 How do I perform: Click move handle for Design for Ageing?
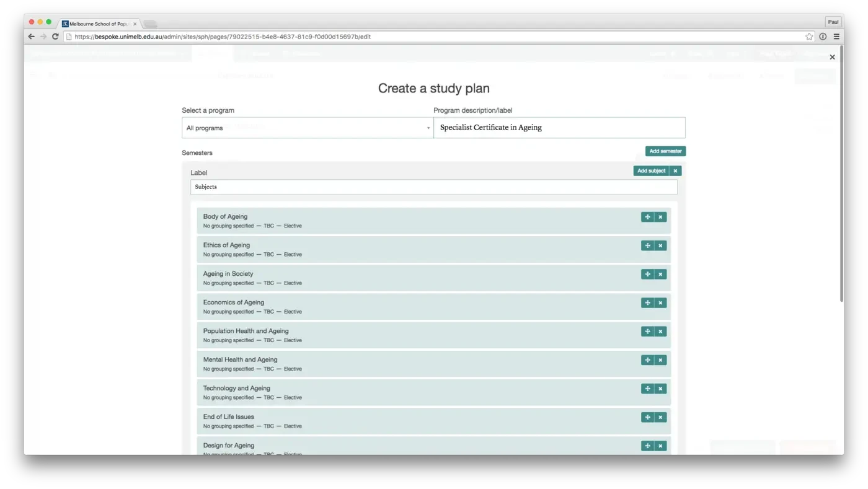647,446
